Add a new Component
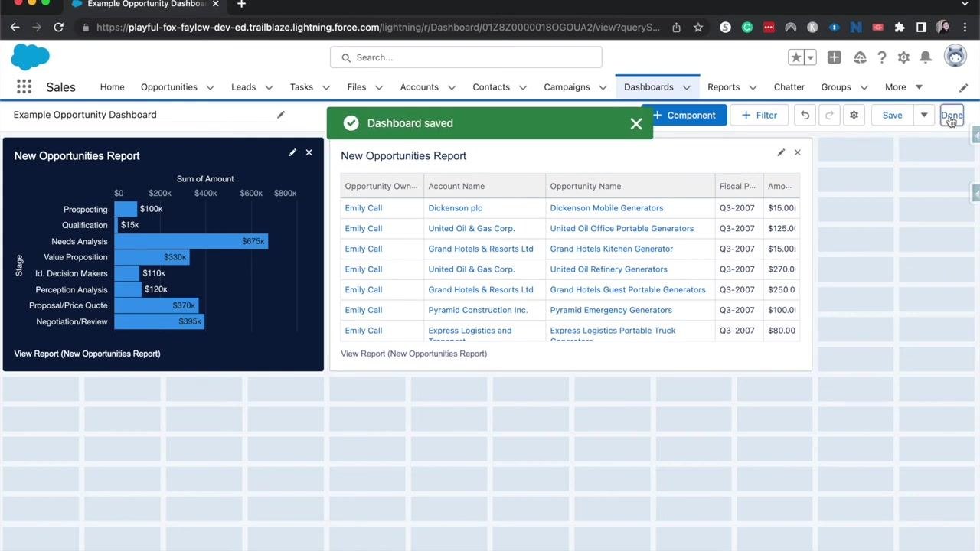980x551 pixels. click(684, 116)
